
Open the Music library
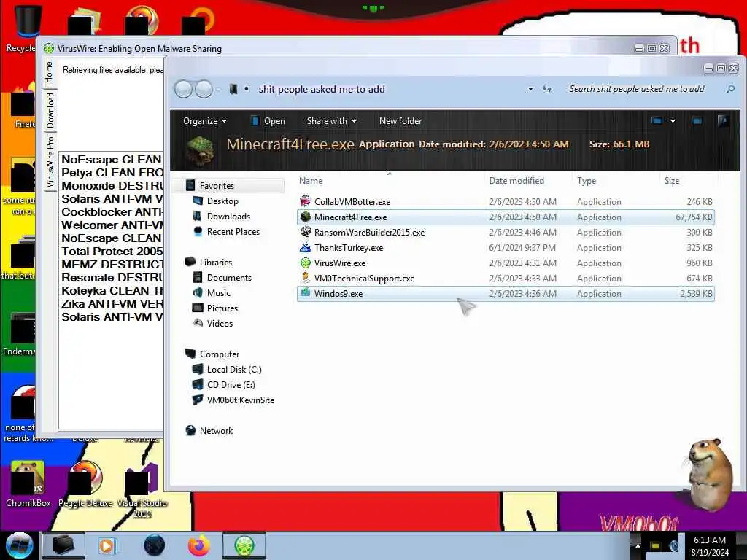(x=218, y=292)
